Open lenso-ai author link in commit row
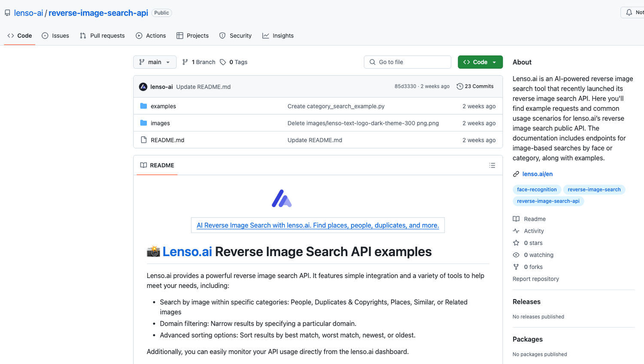Screen dimensions: 644x364 coord(161,87)
